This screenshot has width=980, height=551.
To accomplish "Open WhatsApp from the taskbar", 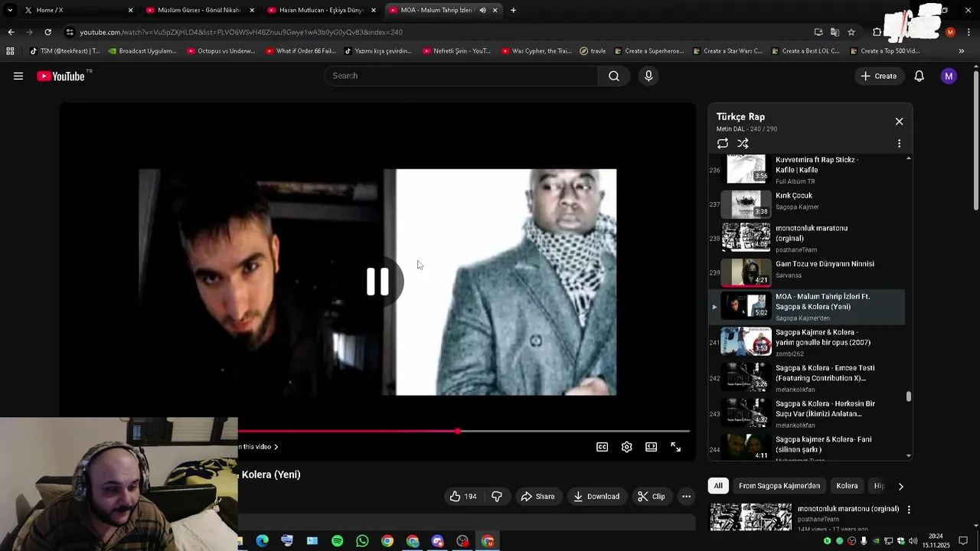I will point(362,541).
